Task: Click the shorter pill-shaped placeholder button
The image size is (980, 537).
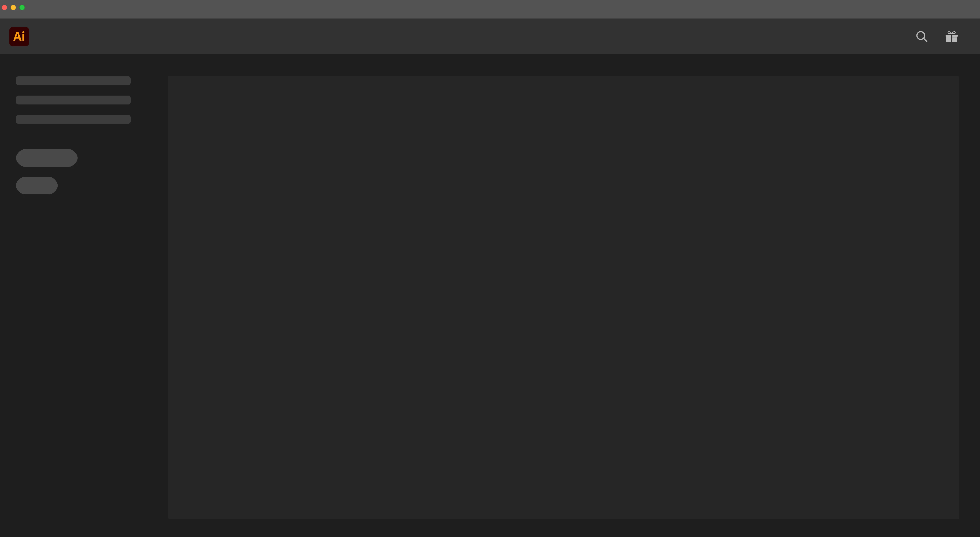Action: (37, 186)
